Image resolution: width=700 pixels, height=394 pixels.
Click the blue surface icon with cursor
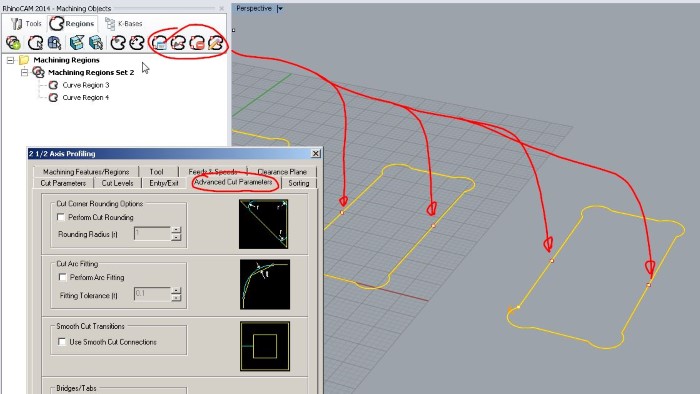point(54,43)
